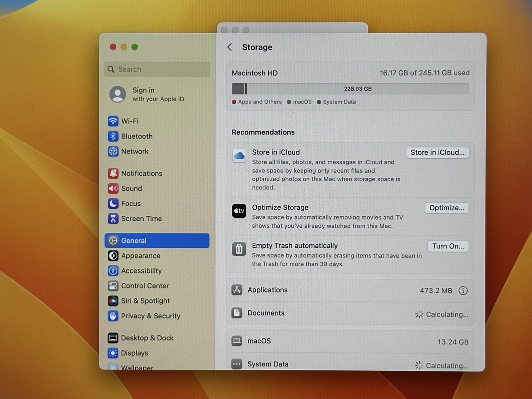Click Siri & Spotlight icon
This screenshot has height=399, width=532.
tap(113, 301)
